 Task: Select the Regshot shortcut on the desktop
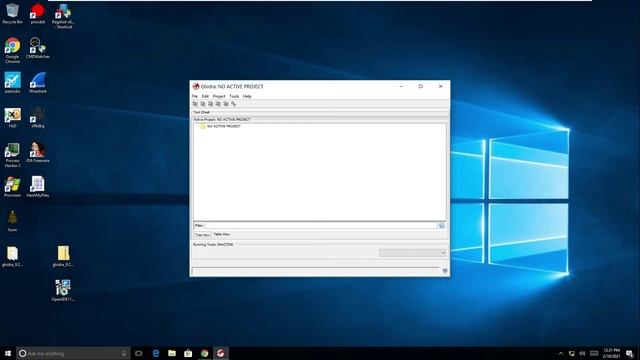click(63, 16)
